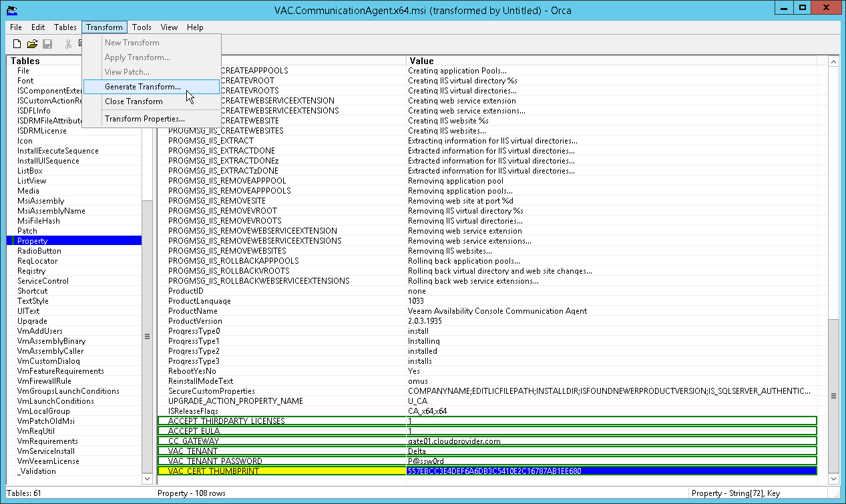Viewport: 846px width, 504px height.
Task: Click the greyed View Patch... entry
Action: pyautogui.click(x=152, y=72)
